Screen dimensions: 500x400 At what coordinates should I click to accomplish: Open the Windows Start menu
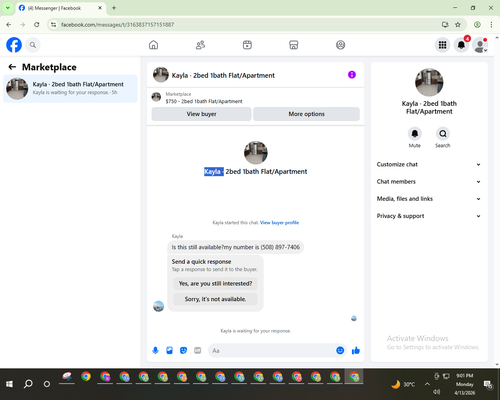[9, 384]
